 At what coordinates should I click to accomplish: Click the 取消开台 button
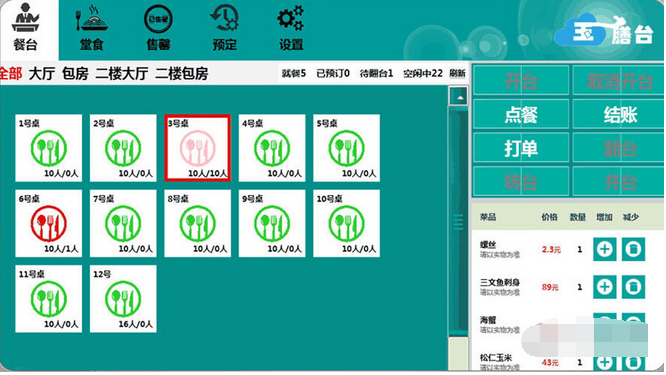(x=619, y=80)
